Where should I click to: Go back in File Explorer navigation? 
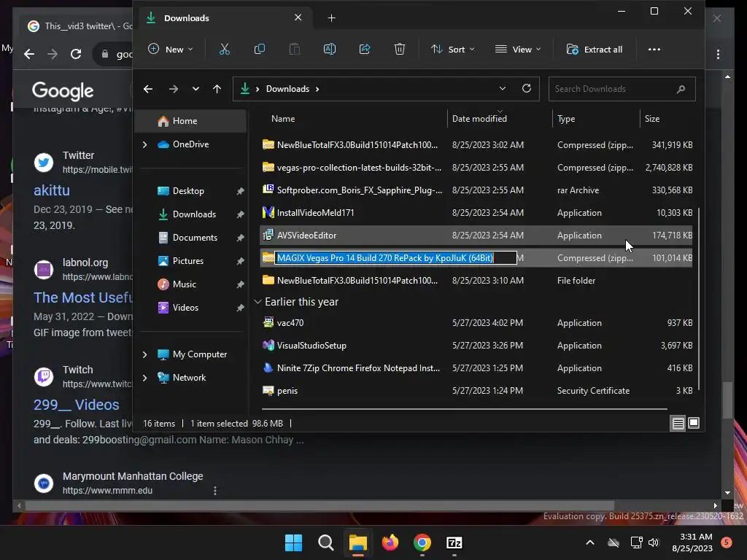click(x=148, y=88)
